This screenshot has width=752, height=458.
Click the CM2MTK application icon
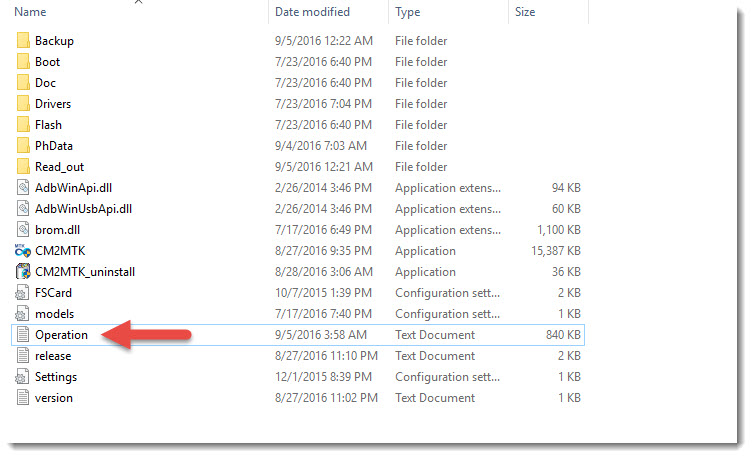click(23, 251)
